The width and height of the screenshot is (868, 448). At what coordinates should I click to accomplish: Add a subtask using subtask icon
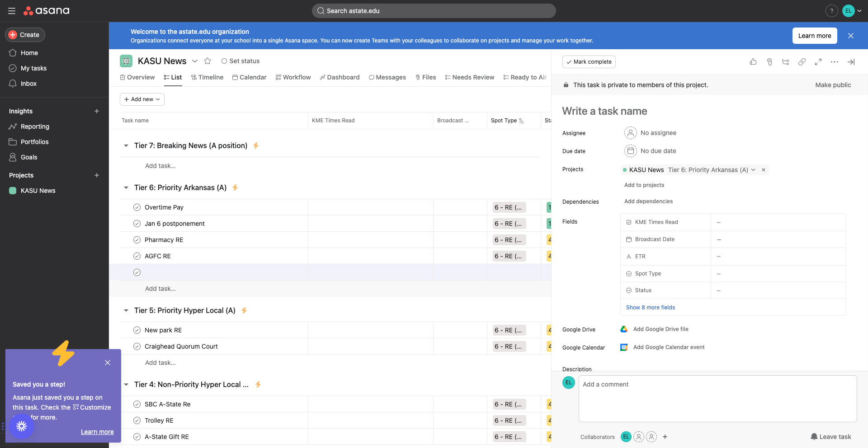coord(786,62)
